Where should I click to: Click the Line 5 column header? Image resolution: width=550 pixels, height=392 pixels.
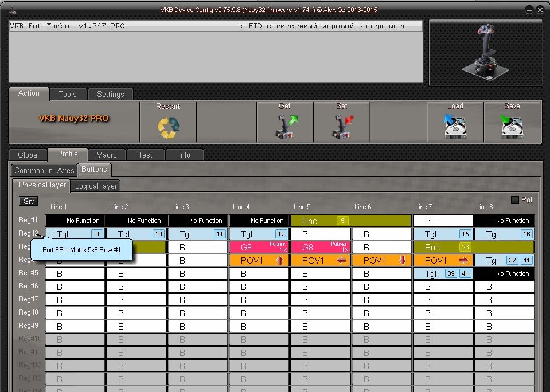[x=302, y=207]
